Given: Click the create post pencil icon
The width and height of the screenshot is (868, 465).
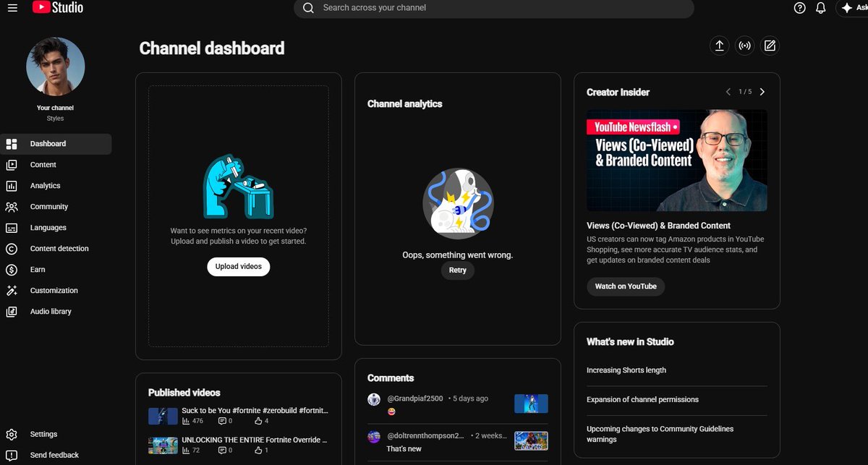Looking at the screenshot, I should tap(770, 46).
